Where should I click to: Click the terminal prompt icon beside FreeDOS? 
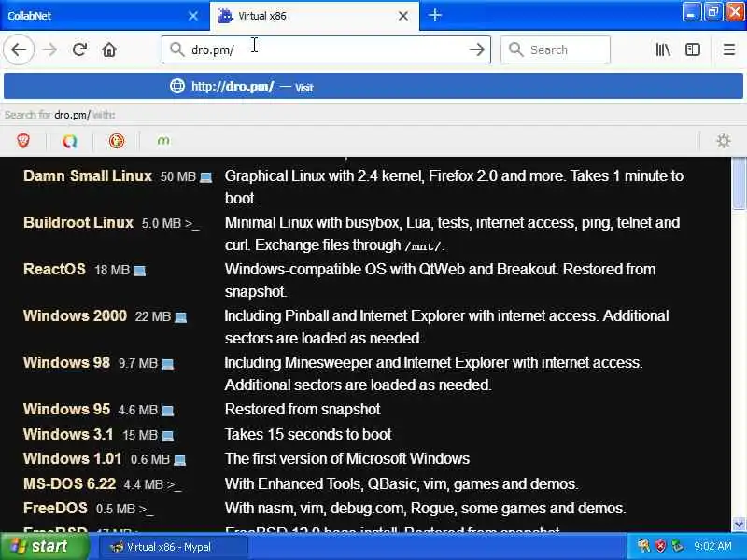[147, 510]
